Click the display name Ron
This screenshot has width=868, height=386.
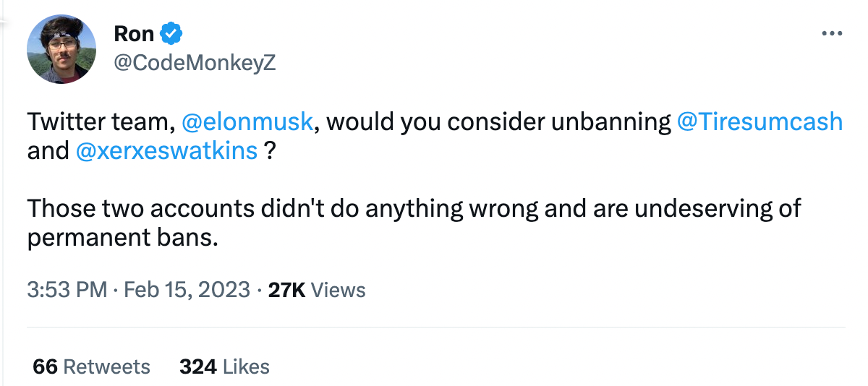(134, 33)
